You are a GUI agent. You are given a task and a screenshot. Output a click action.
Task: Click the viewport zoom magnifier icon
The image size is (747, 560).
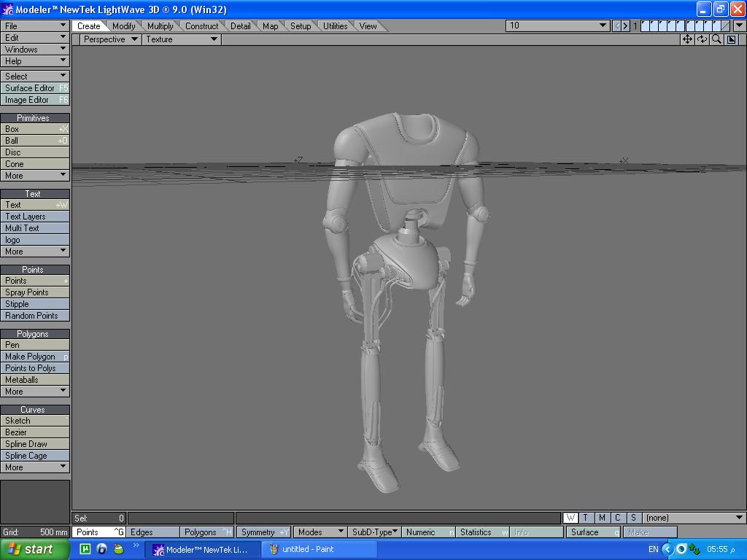[x=716, y=39]
